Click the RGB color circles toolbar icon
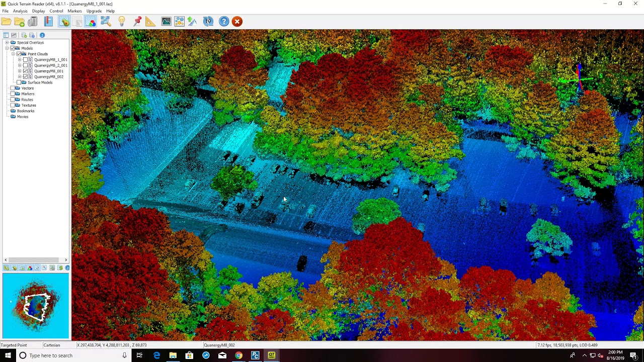Viewport: 644px width, 362px height. coord(91,22)
